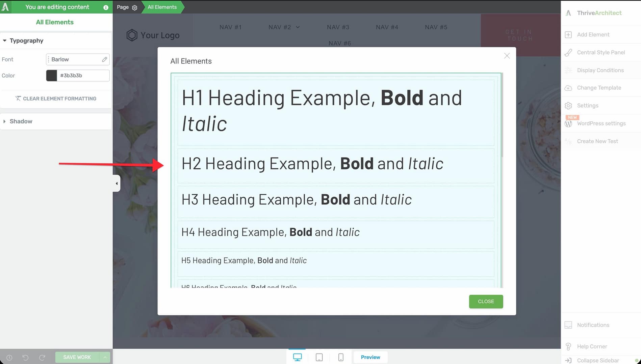Click the pencil icon in Font field
641x364 pixels.
point(104,59)
